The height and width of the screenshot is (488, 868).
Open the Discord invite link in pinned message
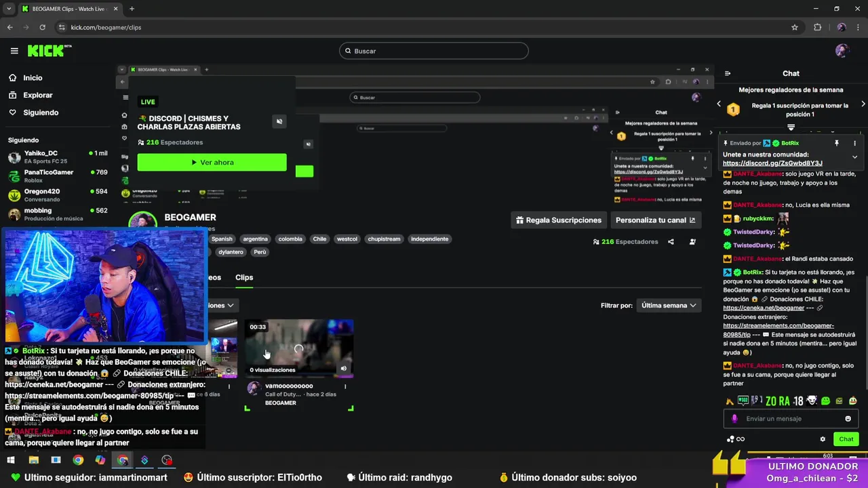772,163
